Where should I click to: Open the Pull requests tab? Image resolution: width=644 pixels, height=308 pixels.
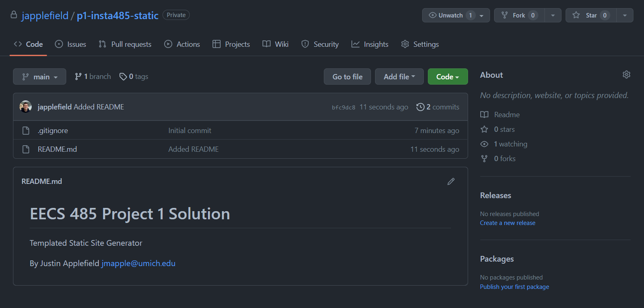(x=125, y=44)
